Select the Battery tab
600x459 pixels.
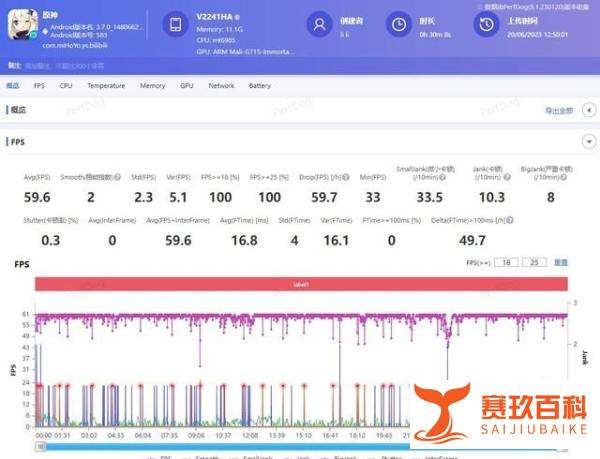(x=259, y=86)
